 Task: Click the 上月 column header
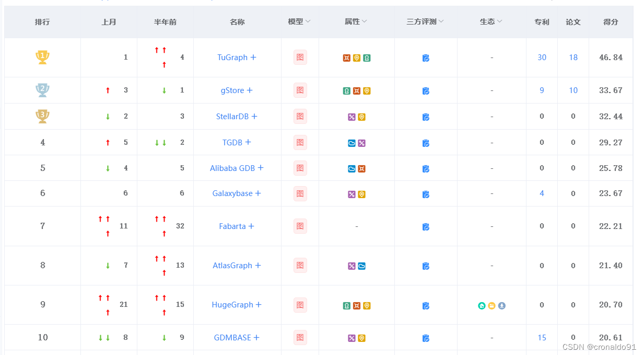(x=109, y=22)
